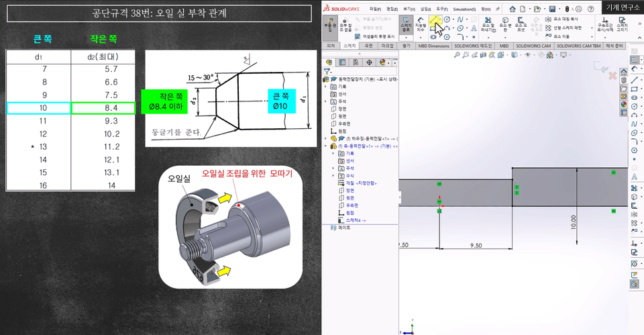
Task: Switch to the 평가 tab
Action: pyautogui.click(x=406, y=46)
